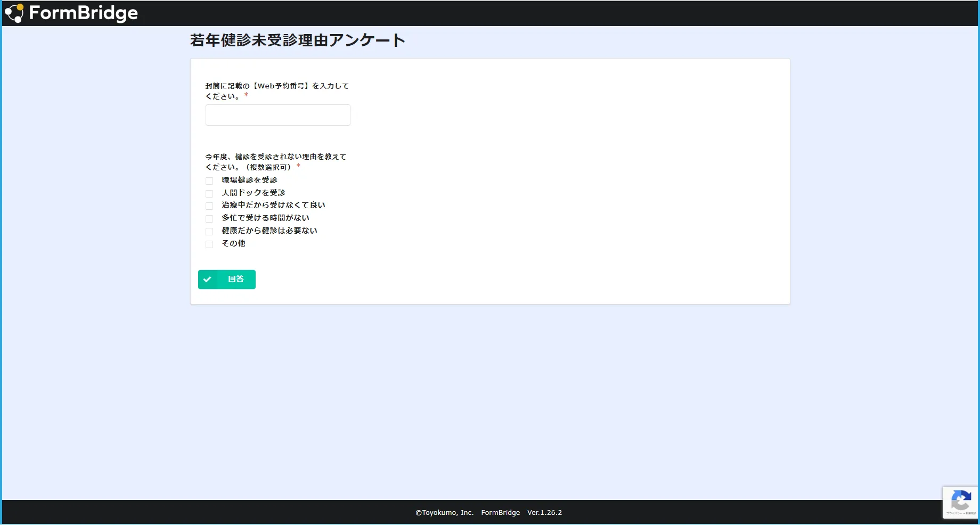Click the Ver.1.26.2 version text

[544, 513]
